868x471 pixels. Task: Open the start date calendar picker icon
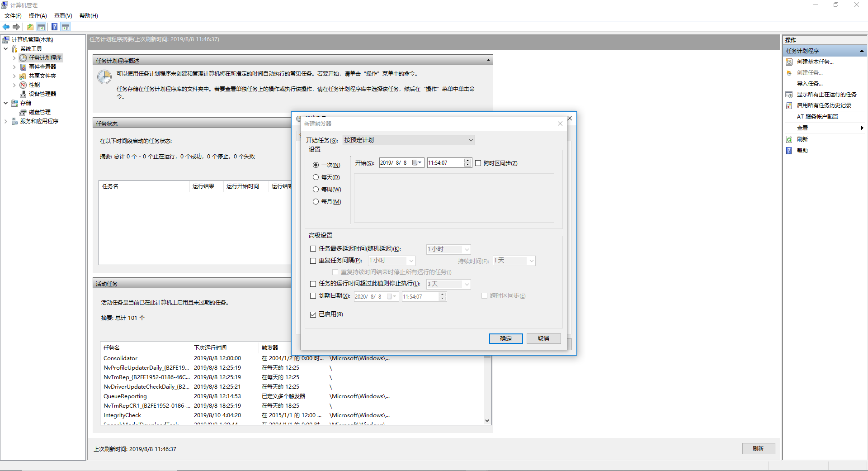tap(417, 163)
